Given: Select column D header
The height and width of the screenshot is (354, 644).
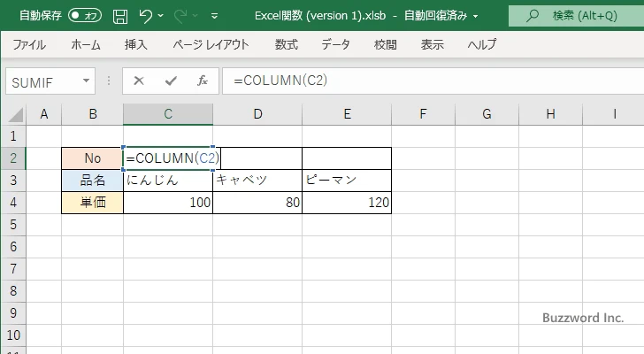Looking at the screenshot, I should (x=257, y=114).
